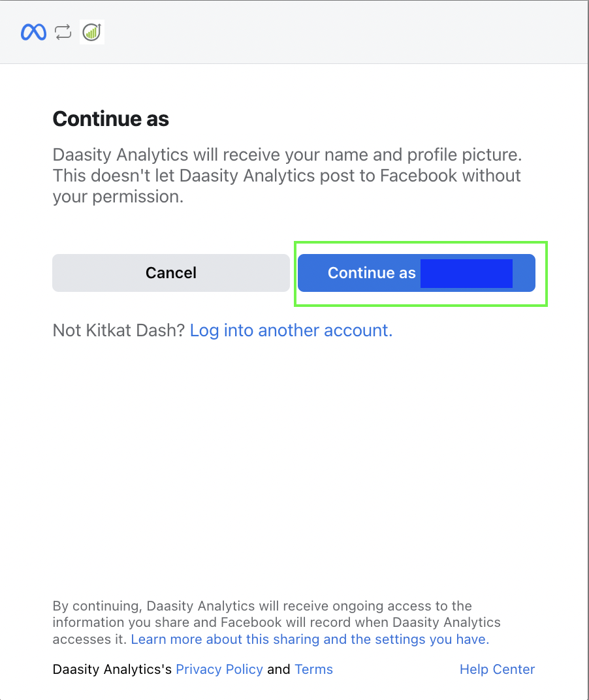
Task: Click the Not Kitkat Dash? text
Action: (x=119, y=330)
